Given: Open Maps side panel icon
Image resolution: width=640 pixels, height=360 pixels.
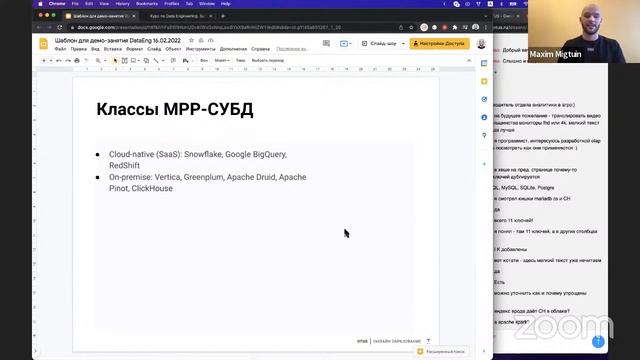Looking at the screenshot, I should [x=484, y=135].
